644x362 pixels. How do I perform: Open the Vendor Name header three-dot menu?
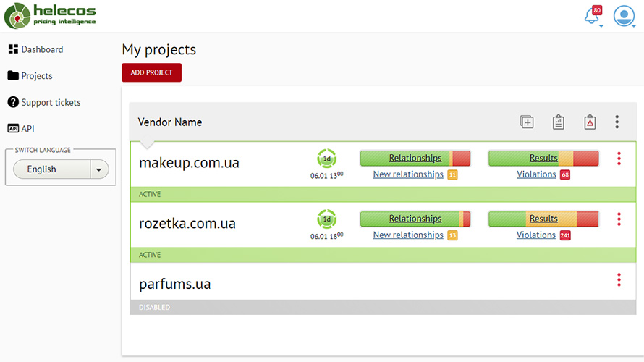point(617,122)
